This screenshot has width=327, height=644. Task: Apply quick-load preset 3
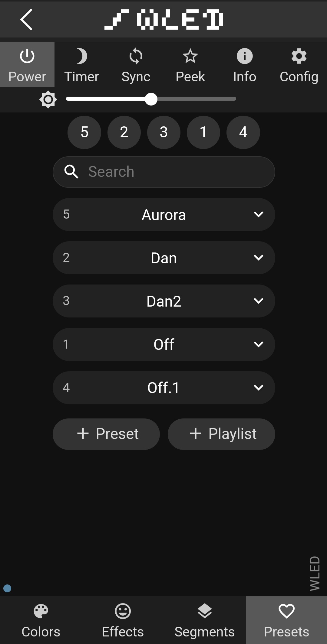point(164,132)
